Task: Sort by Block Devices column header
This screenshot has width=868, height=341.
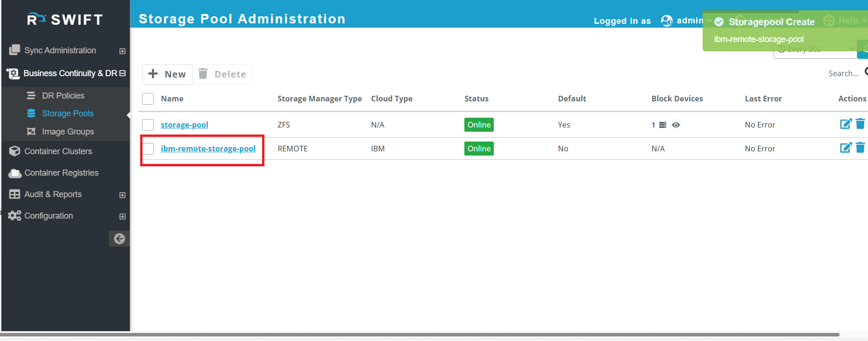Action: click(677, 99)
